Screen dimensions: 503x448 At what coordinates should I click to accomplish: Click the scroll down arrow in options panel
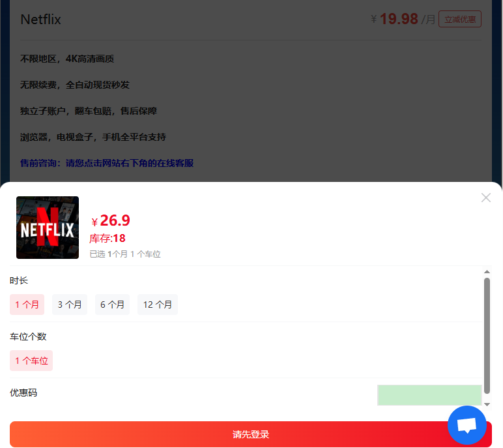point(487,404)
